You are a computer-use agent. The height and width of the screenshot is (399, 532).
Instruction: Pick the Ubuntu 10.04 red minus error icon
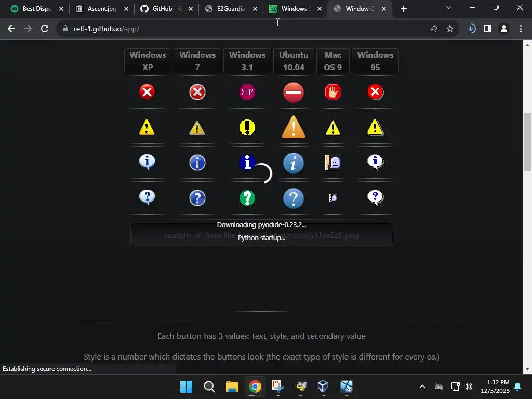pyautogui.click(x=294, y=92)
